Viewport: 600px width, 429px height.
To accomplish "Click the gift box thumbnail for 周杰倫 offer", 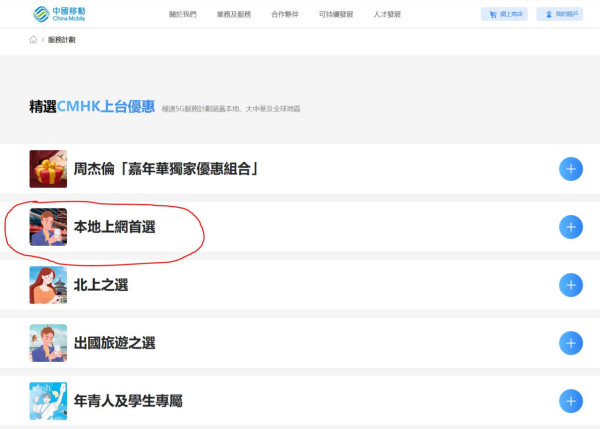I will point(48,169).
